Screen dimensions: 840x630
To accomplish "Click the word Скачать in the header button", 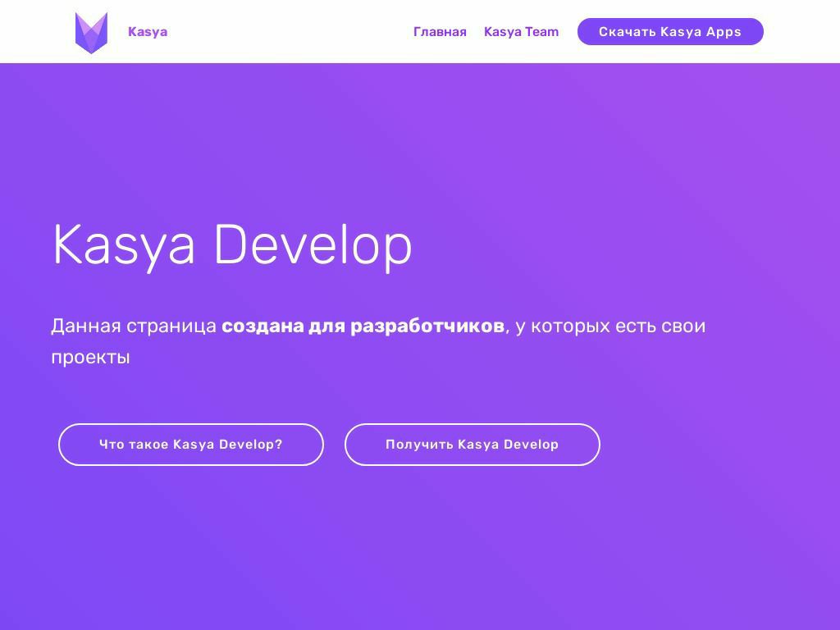I will click(627, 32).
